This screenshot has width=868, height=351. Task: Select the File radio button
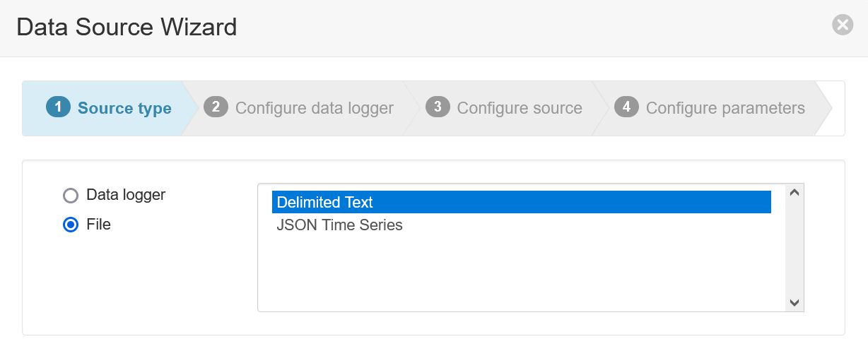tap(71, 225)
